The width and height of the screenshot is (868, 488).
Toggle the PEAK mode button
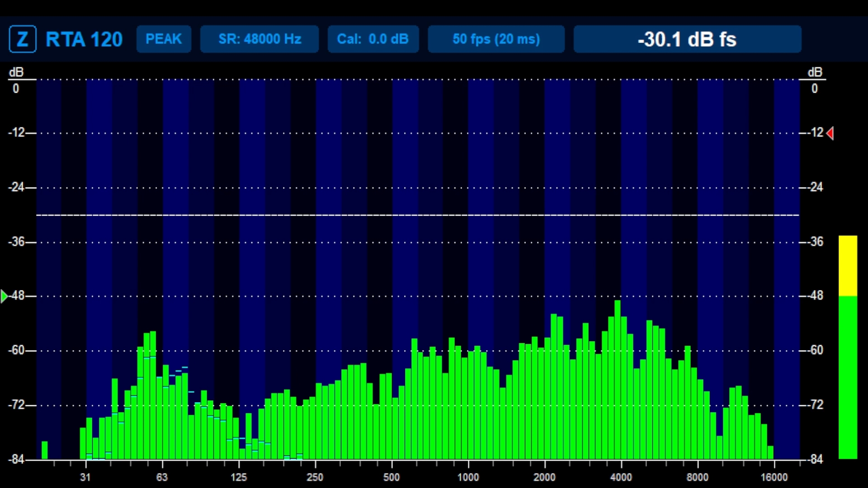pos(164,39)
